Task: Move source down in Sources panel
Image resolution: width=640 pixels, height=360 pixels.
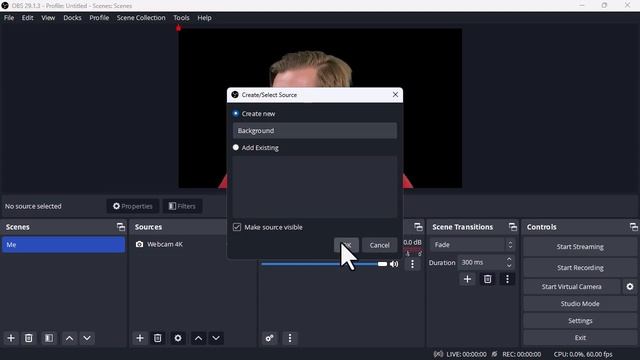Action: (x=216, y=338)
